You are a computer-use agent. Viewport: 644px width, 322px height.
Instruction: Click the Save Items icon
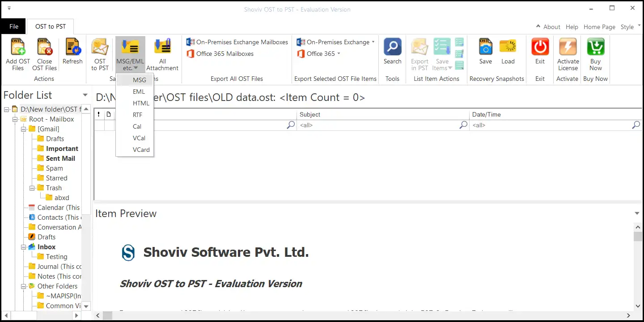tap(442, 47)
